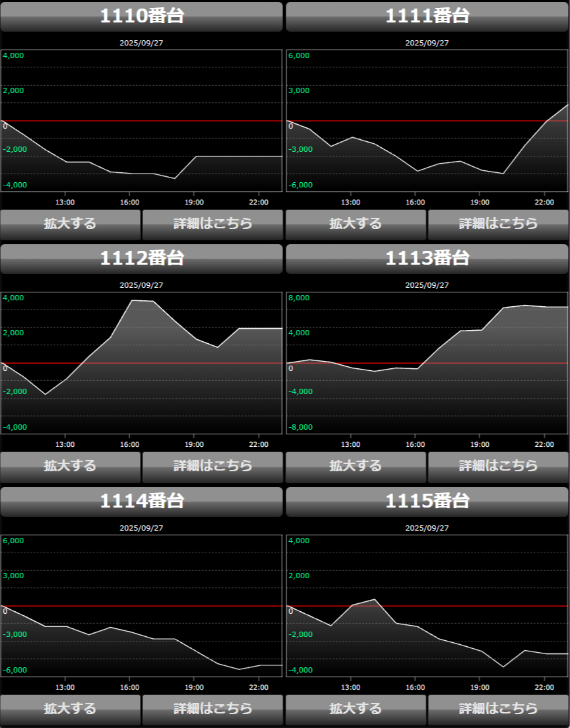Click the 1115 machine line chart
The image size is (570, 728).
point(427,606)
